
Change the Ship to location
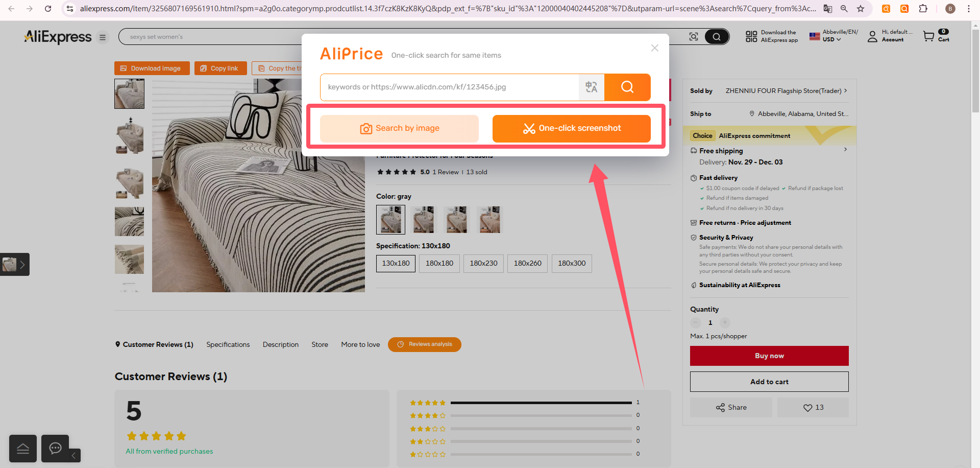799,114
